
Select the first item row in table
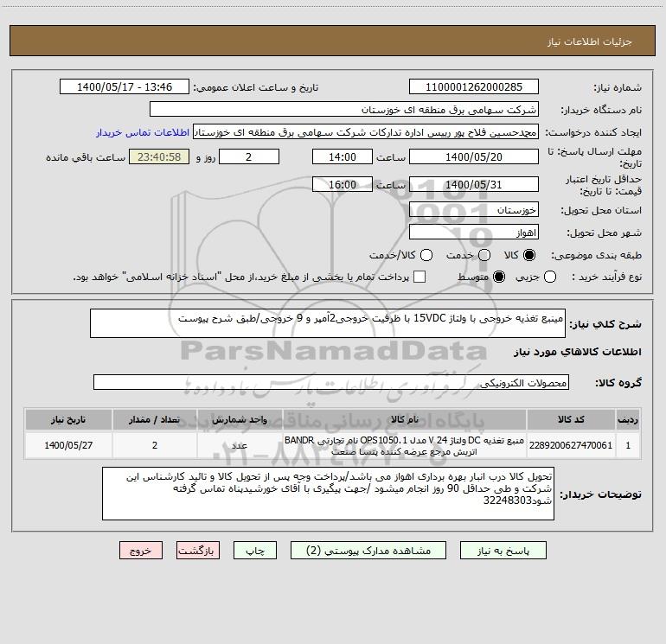coord(332,445)
